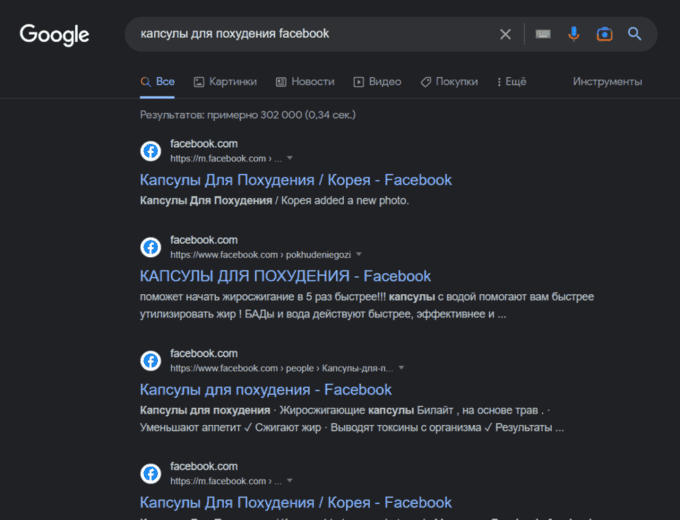The width and height of the screenshot is (680, 520).
Task: Open Инструменты search tools
Action: [607, 82]
